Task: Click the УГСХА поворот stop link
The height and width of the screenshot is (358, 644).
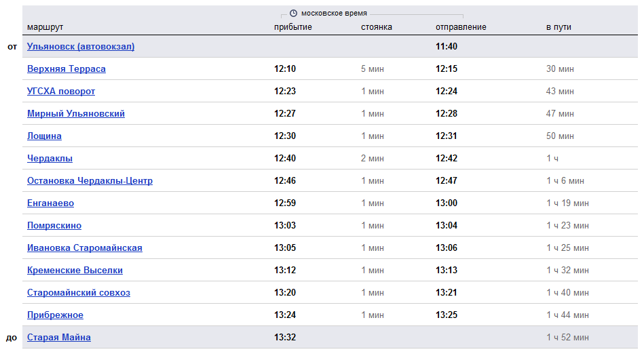Action: pos(61,92)
